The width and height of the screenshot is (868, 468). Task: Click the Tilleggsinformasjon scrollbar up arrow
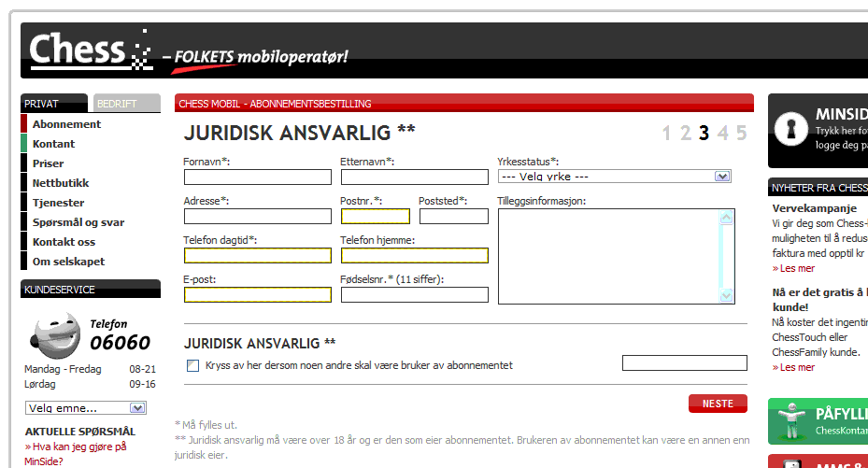point(726,218)
